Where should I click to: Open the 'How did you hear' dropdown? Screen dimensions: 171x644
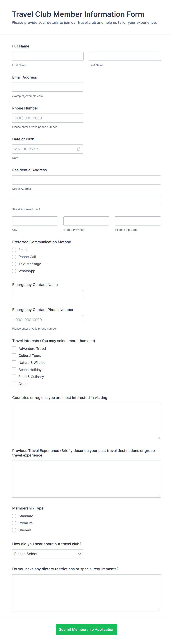[x=47, y=554]
